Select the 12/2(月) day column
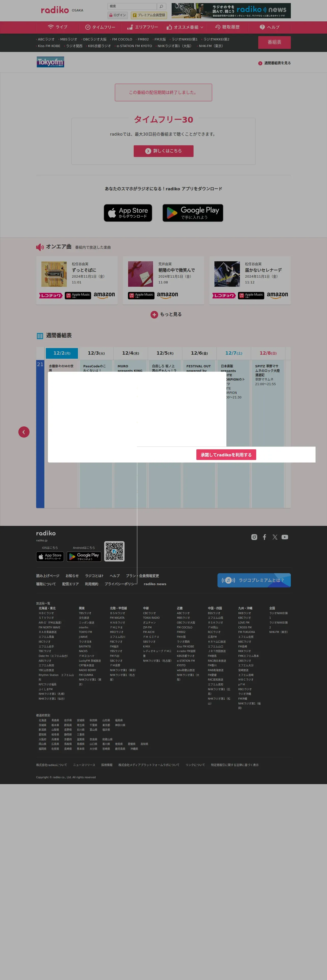 pyautogui.click(x=62, y=353)
